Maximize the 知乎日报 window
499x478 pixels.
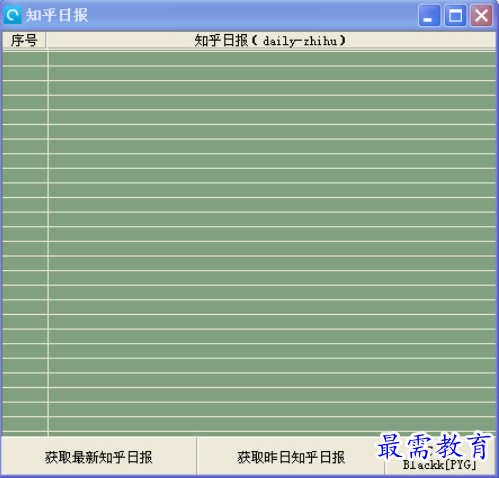point(455,15)
